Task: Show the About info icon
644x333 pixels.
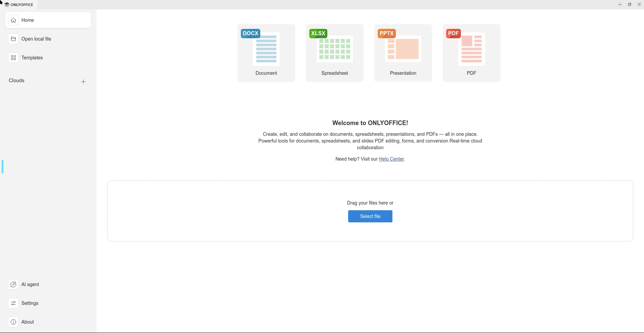Action: [x=13, y=322]
